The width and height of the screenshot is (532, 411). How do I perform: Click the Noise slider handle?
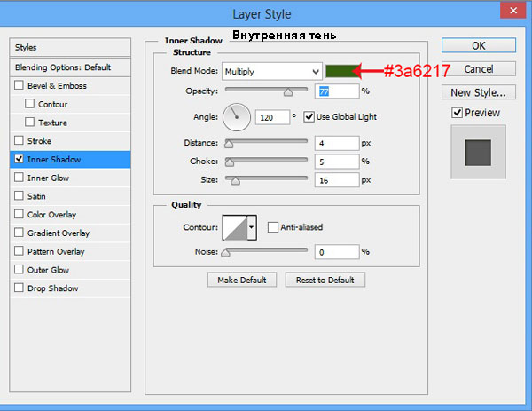pyautogui.click(x=225, y=253)
